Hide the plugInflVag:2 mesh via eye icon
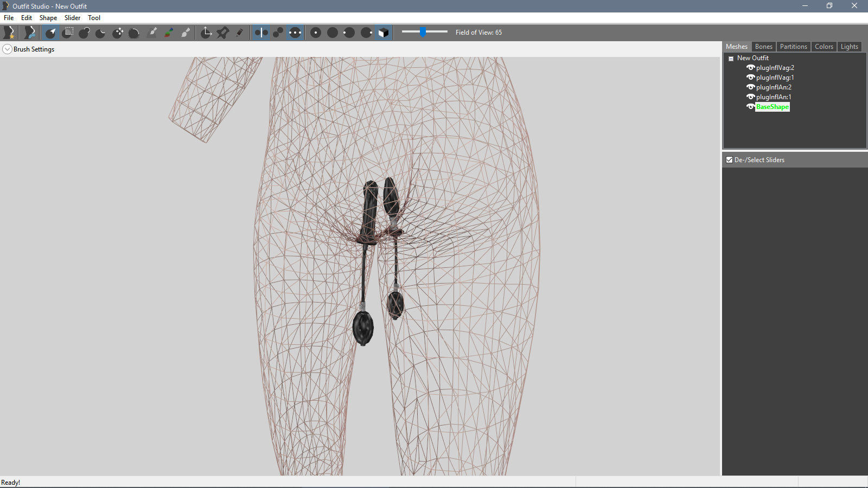The width and height of the screenshot is (868, 488). [751, 68]
